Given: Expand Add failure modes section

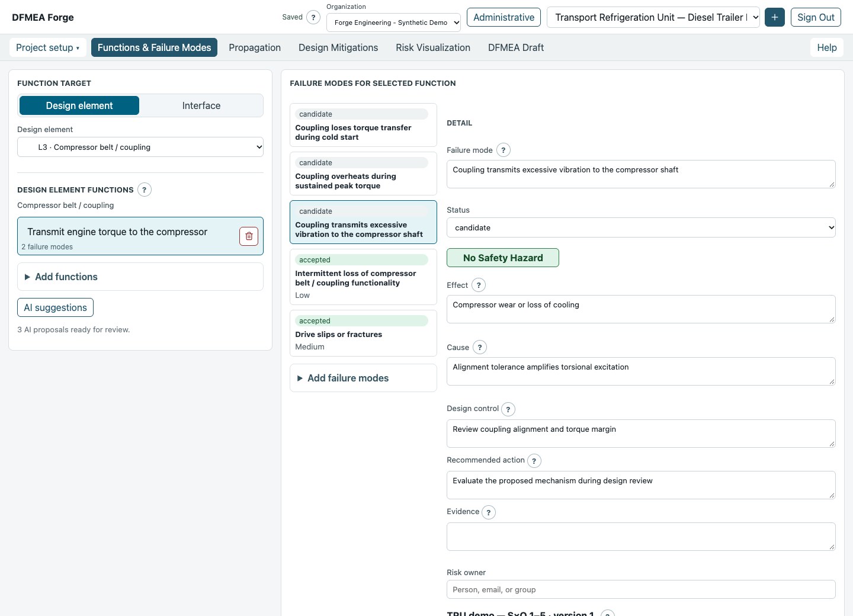Looking at the screenshot, I should (x=363, y=378).
